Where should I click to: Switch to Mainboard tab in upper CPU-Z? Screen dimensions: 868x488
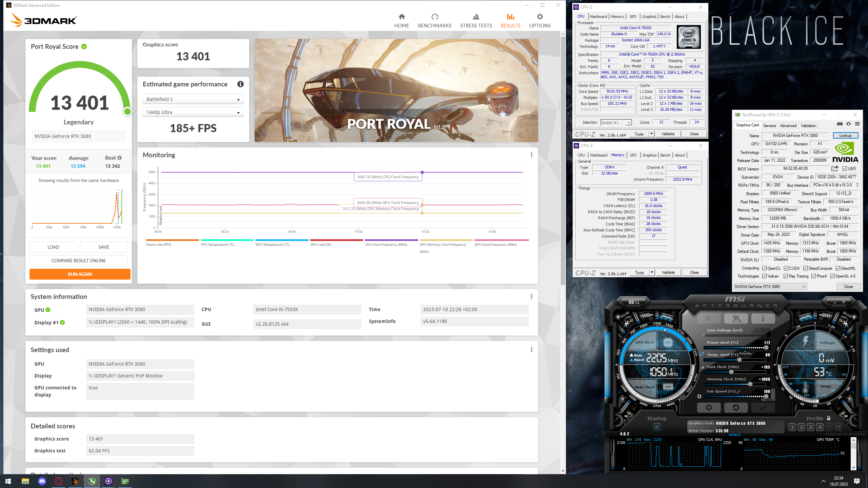[x=598, y=17]
